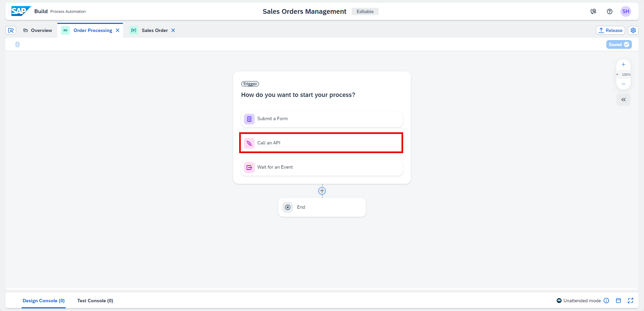644x311 pixels.
Task: Open the project search explorer icon
Action: coord(11,30)
